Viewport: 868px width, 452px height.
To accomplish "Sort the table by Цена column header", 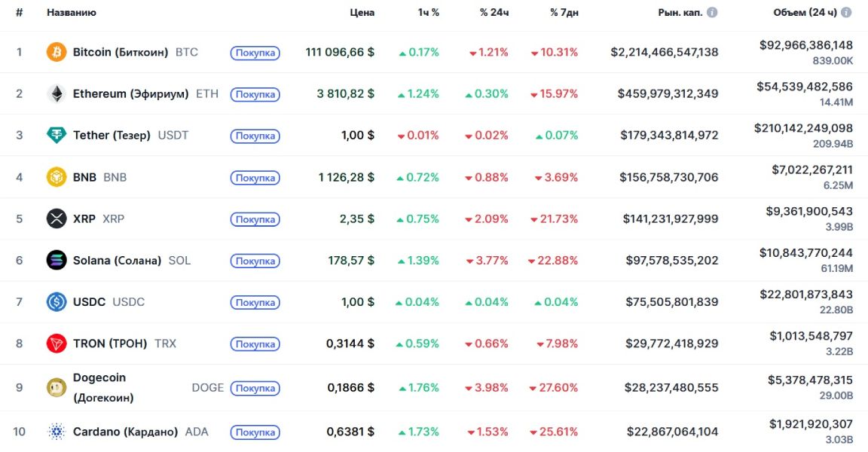I will 362,13.
